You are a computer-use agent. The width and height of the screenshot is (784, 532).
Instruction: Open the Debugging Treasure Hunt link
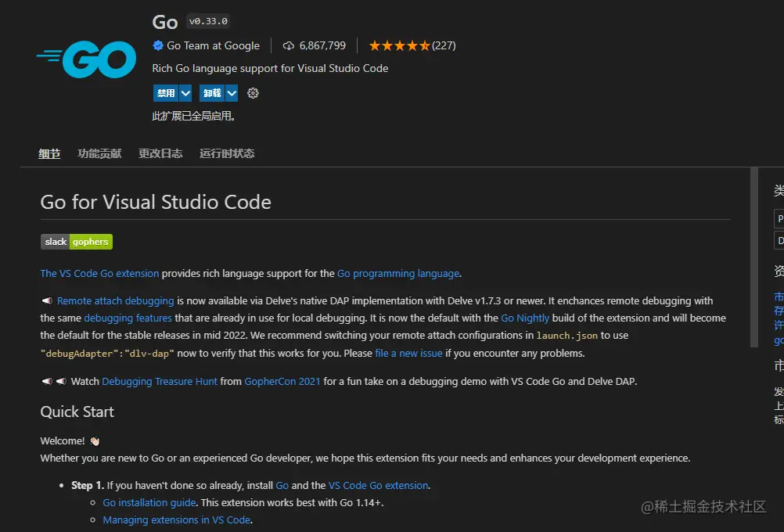(x=159, y=381)
